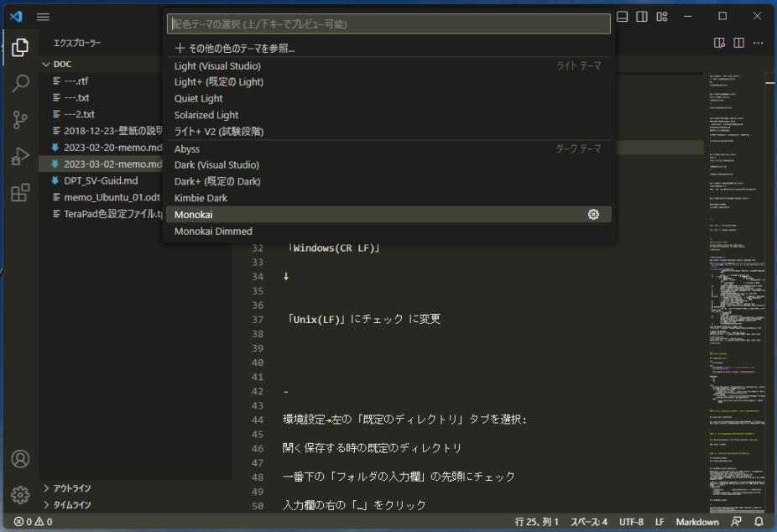Open the hamburger application menu
The image size is (777, 532).
pyautogui.click(x=43, y=17)
